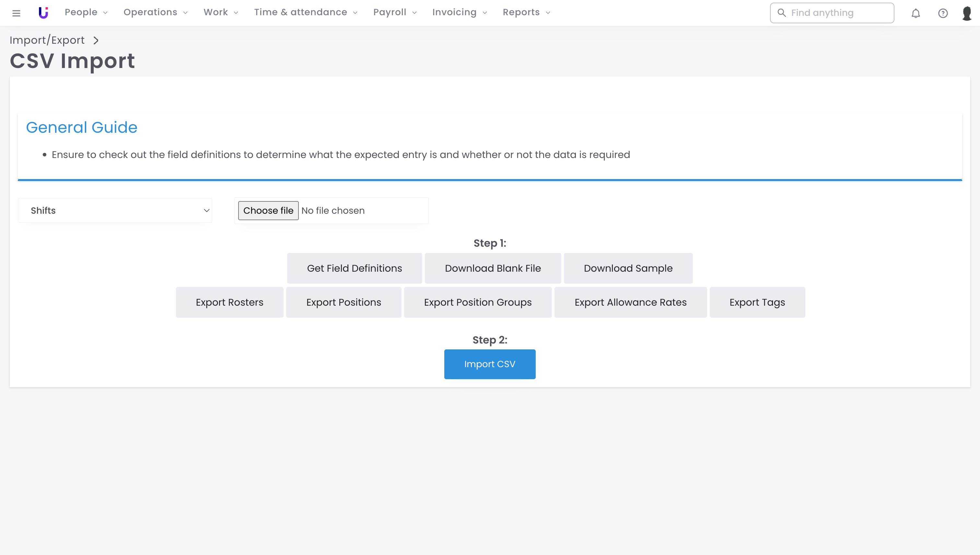Image resolution: width=980 pixels, height=555 pixels.
Task: Click the purple U logo icon
Action: click(43, 13)
